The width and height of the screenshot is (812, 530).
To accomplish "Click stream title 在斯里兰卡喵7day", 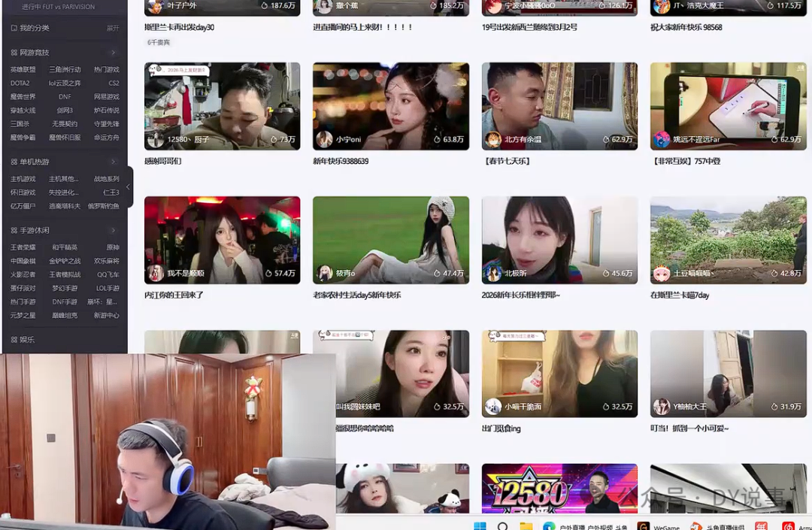I will click(680, 295).
